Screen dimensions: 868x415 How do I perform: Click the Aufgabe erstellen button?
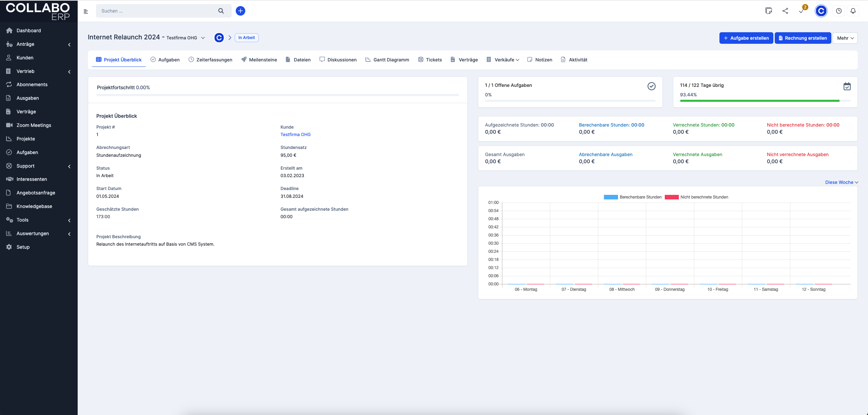point(746,38)
